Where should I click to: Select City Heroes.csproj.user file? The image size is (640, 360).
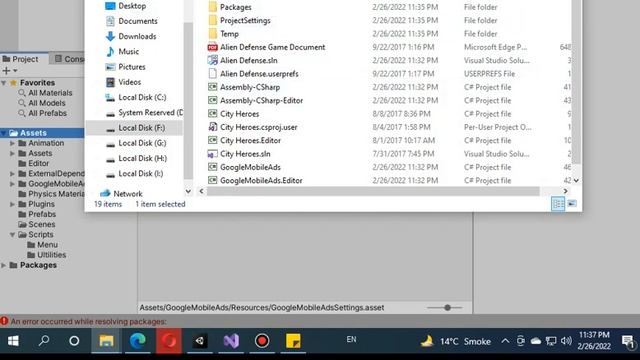pyautogui.click(x=258, y=127)
